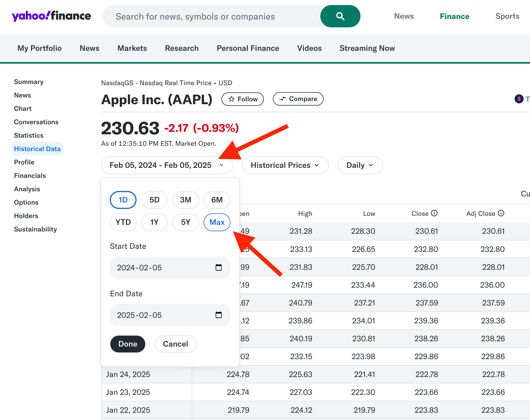Click the compare arrows icon
530x420 pixels.
point(283,99)
